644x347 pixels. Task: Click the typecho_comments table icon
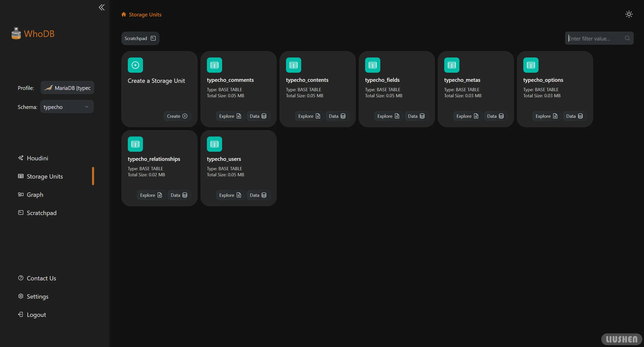click(214, 65)
